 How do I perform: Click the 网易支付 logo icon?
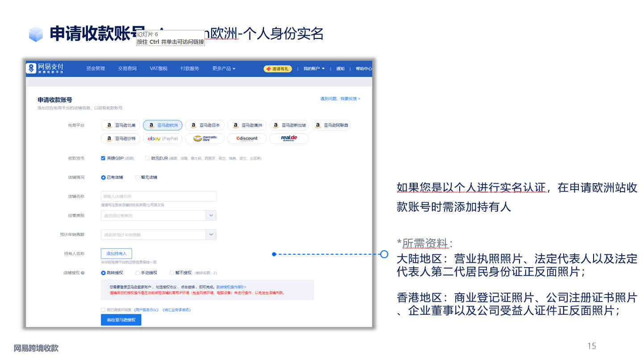click(31, 68)
